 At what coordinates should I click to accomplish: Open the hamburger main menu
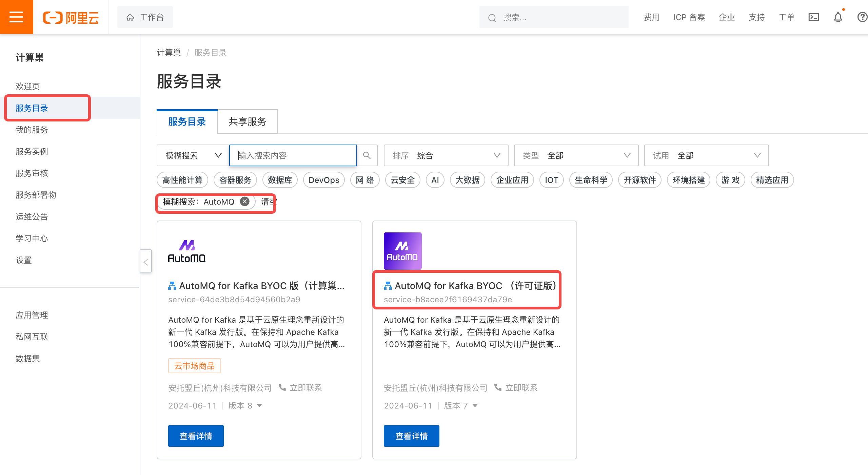tap(16, 17)
